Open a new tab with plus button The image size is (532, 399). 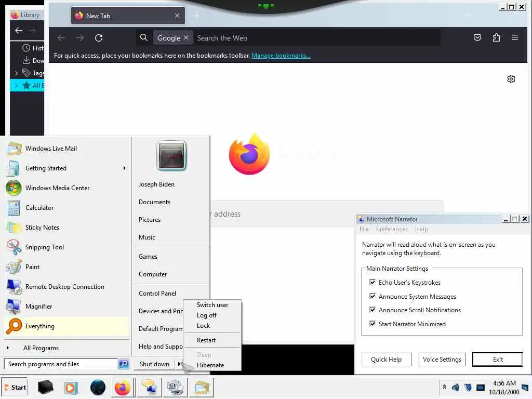[196, 16]
